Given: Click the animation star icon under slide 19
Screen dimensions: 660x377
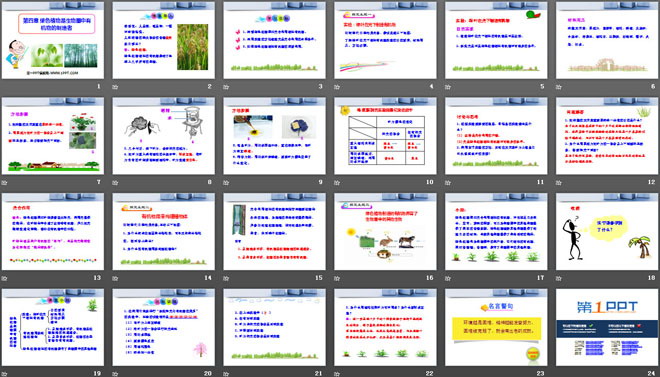Looking at the screenshot, I should [4, 374].
